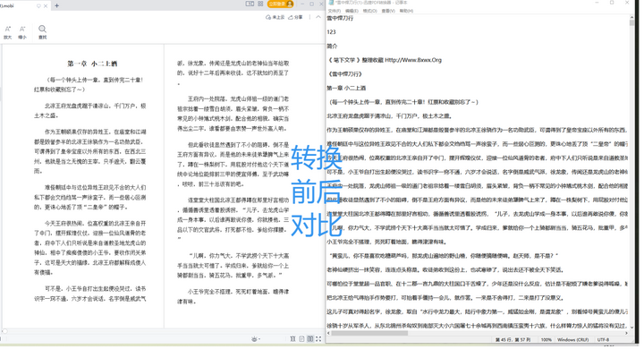
Task: Click the comment bubble icon on .mobi tab
Action: coord(39,5)
